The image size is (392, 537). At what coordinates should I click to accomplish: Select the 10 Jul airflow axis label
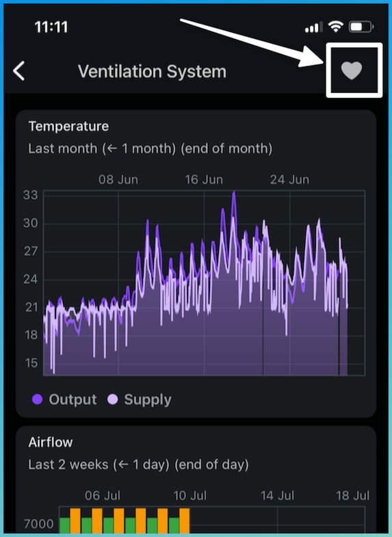click(x=190, y=495)
